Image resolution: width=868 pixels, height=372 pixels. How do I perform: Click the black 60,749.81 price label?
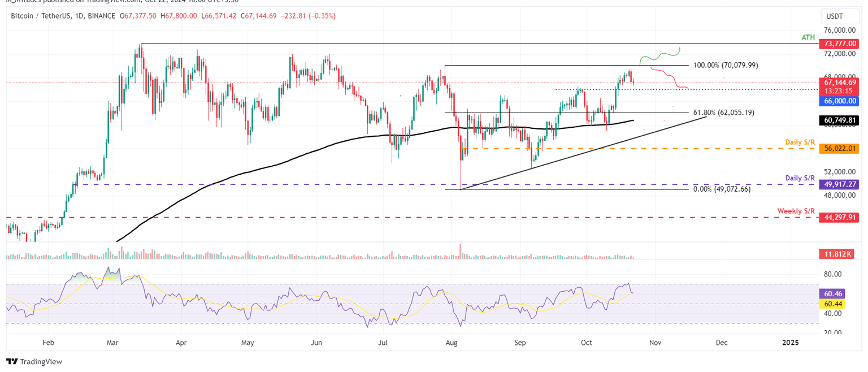click(x=839, y=120)
